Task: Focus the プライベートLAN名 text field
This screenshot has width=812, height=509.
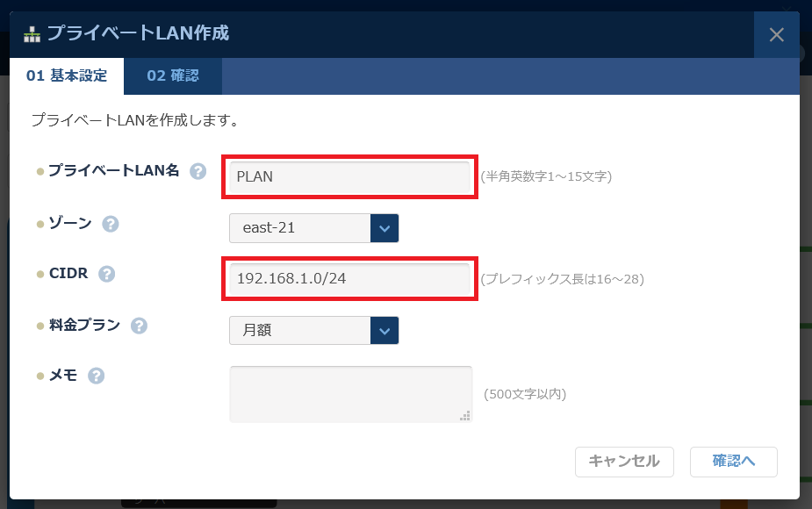Action: point(350,177)
